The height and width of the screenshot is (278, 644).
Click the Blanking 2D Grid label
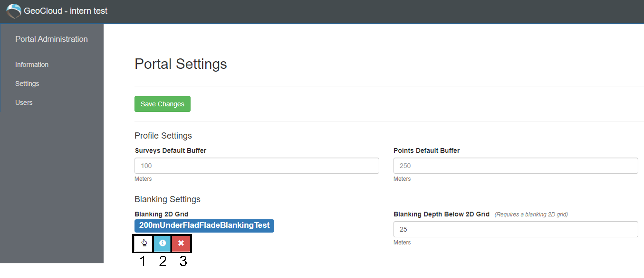click(x=161, y=214)
